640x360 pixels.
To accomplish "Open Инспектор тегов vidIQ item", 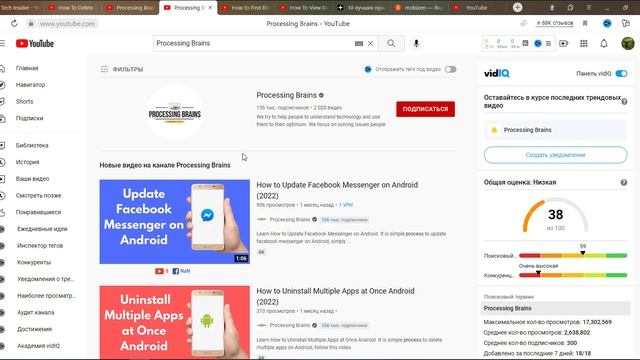I will [40, 246].
